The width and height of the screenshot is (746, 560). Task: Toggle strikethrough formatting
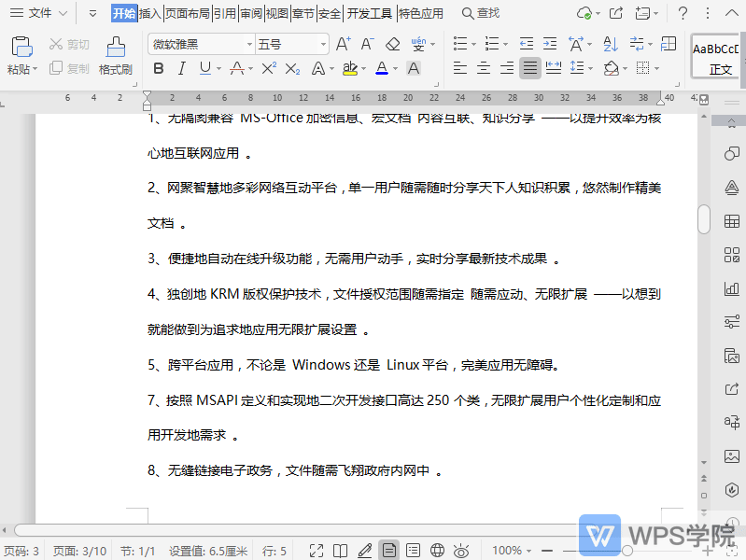[237, 68]
